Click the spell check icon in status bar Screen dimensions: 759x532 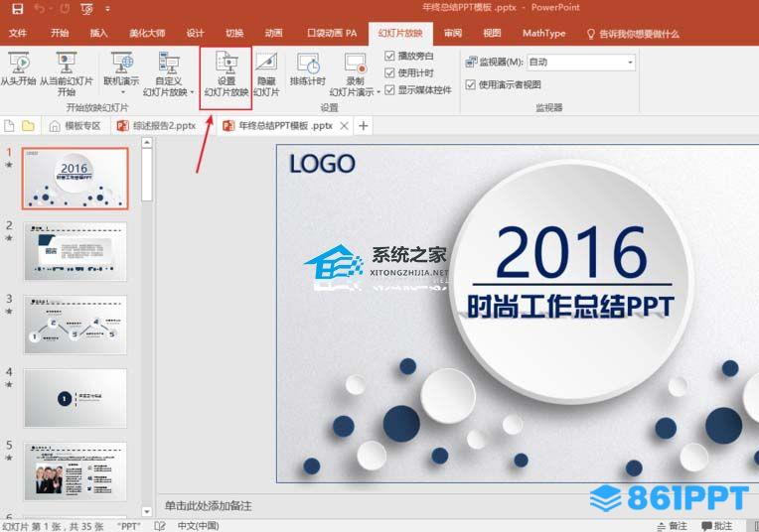[x=160, y=526]
